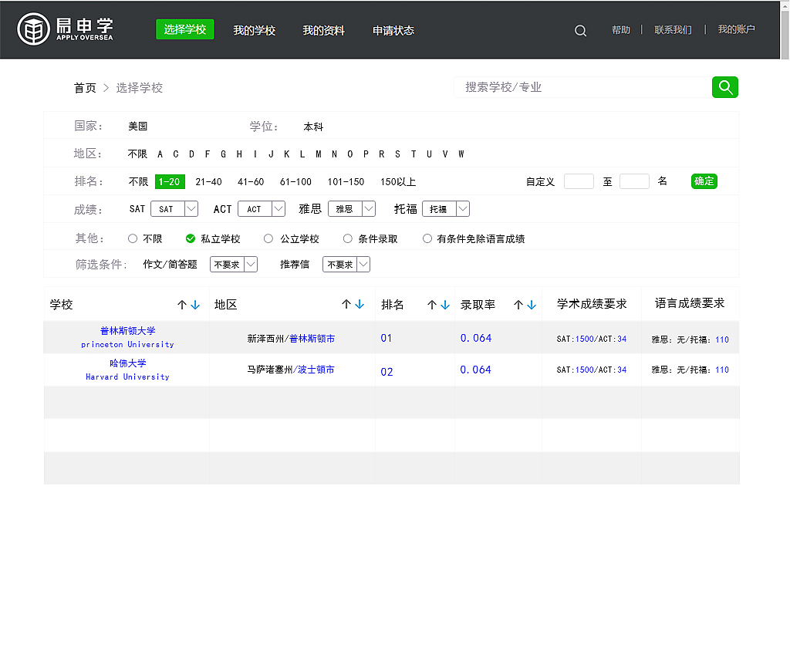Image resolution: width=790 pixels, height=672 pixels.
Task: Click rank 01 in Princeton row
Action: point(387,338)
